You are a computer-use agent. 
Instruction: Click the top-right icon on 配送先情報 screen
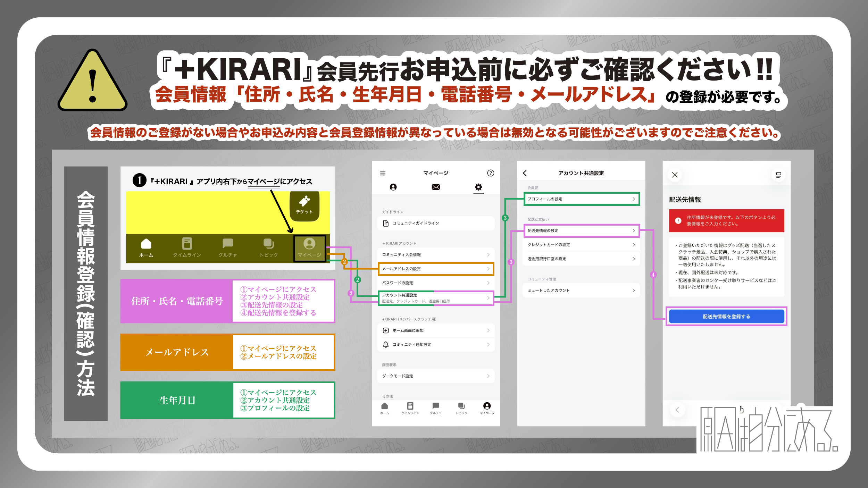[778, 175]
